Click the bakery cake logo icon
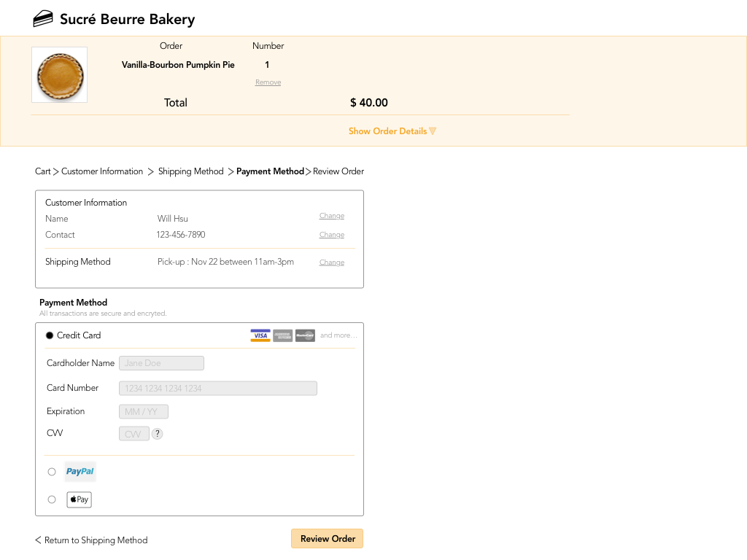The height and width of the screenshot is (560, 747). 43,19
